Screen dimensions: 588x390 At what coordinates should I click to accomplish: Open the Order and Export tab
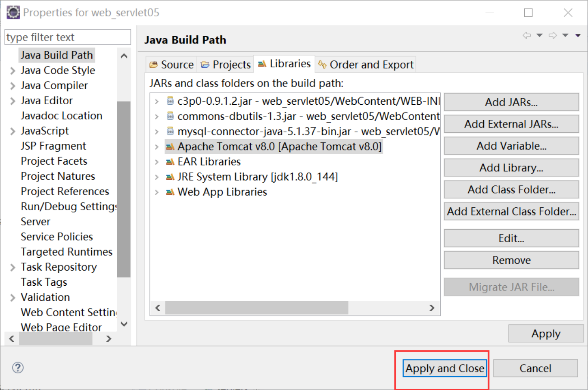[x=365, y=65]
